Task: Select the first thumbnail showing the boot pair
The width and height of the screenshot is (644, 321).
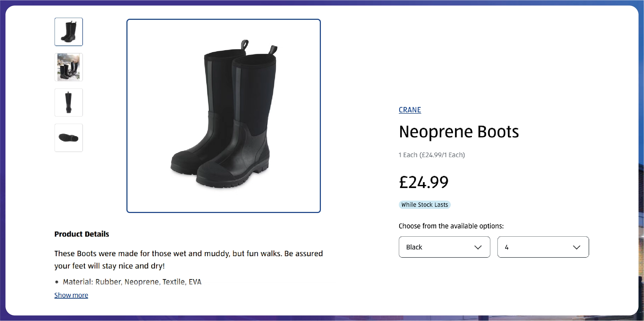Action: pos(68,32)
